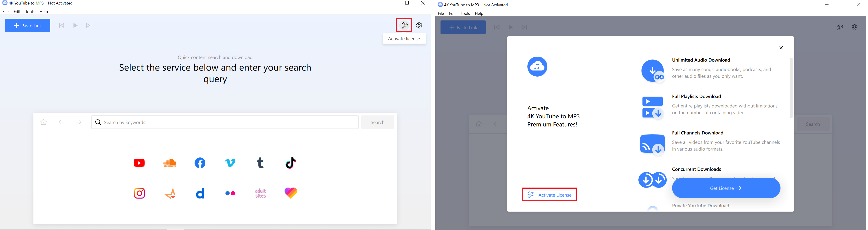Image resolution: width=868 pixels, height=230 pixels.
Task: Select the Vimeo service icon
Action: click(230, 163)
